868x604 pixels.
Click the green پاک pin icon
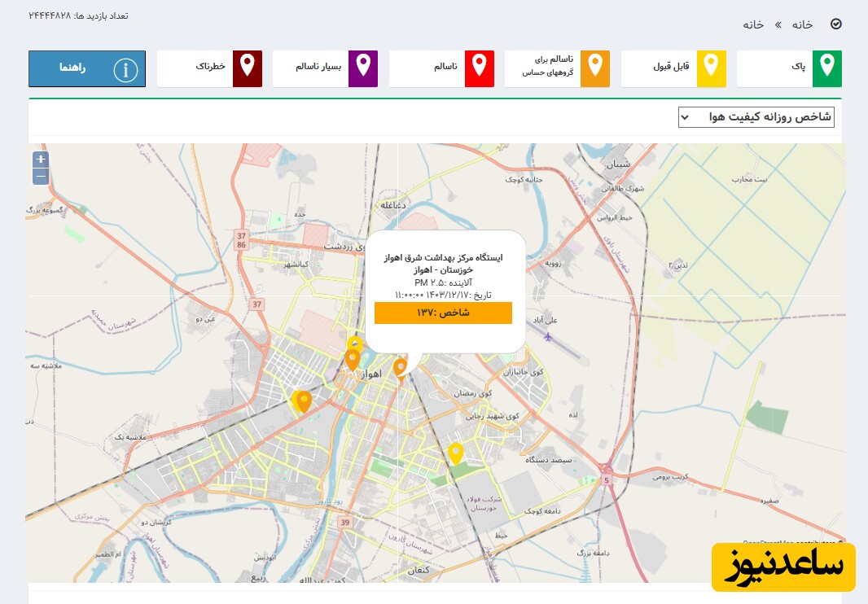(x=826, y=68)
